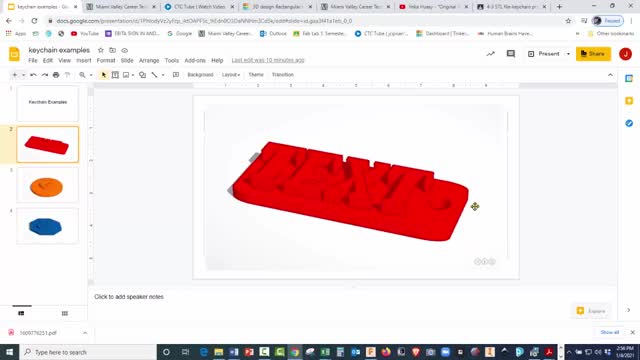The width and height of the screenshot is (640, 360).
Task: Click the yellow Share button
Action: coord(593,54)
